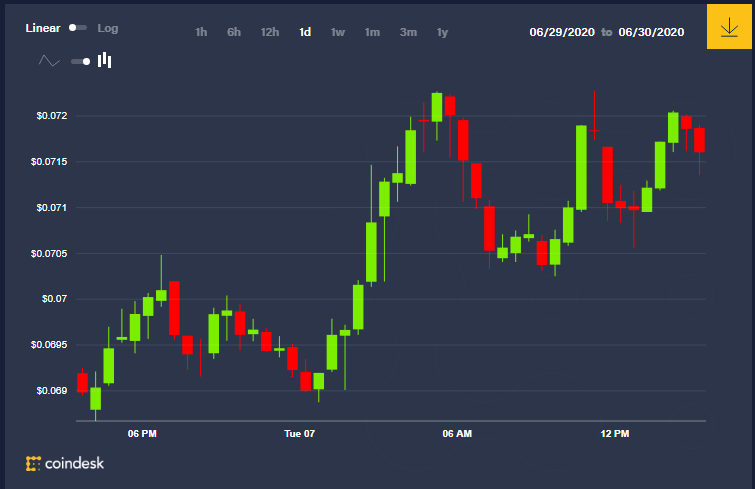Screen dimensions: 755x489
Task: Select the line chart icon
Action: [49, 61]
